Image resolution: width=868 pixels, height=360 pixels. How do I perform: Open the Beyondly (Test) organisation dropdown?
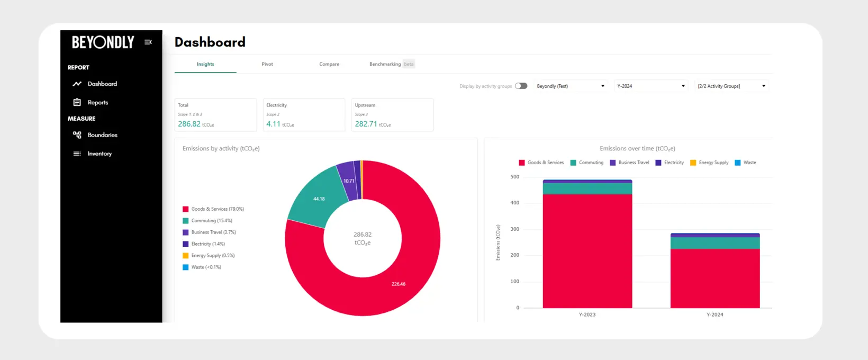[x=571, y=86]
